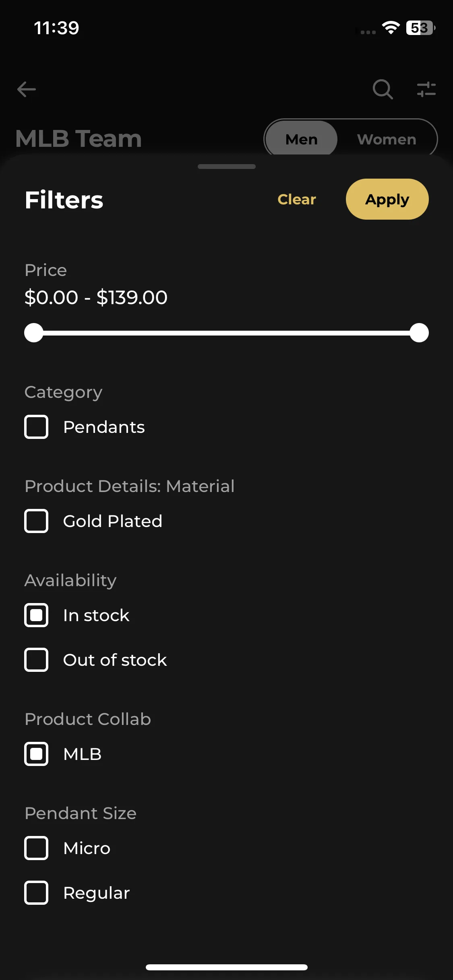Open search with the magnifier icon
Screen dimensions: 453x980
click(383, 89)
